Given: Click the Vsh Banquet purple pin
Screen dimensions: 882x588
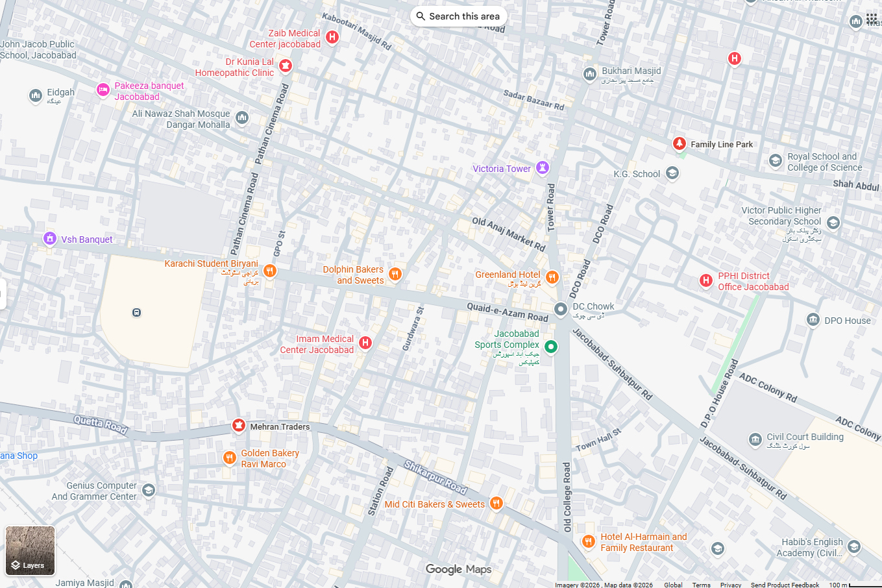Looking at the screenshot, I should tap(50, 239).
